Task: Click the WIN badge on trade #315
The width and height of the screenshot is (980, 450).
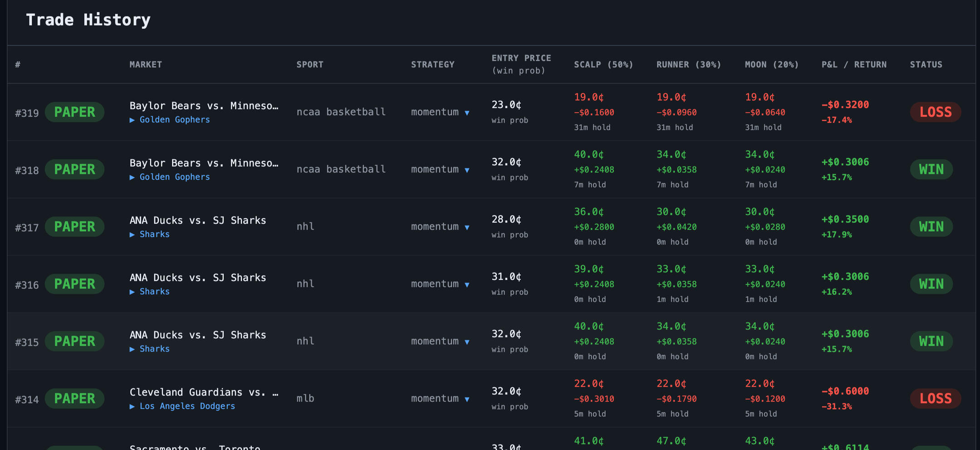Action: tap(931, 341)
